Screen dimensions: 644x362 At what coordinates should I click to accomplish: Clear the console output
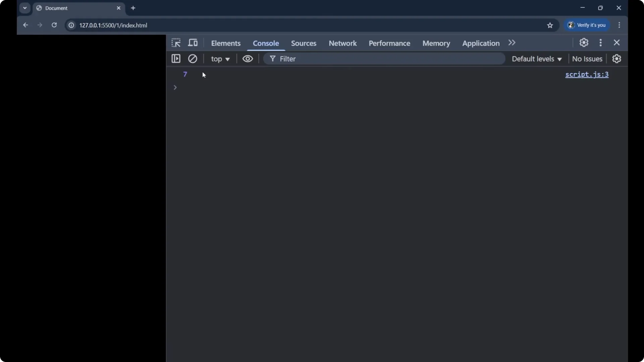(x=193, y=59)
